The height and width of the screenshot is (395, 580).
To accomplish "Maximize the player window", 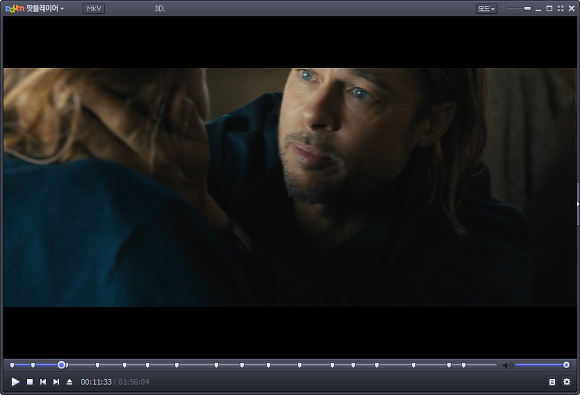I will 549,8.
